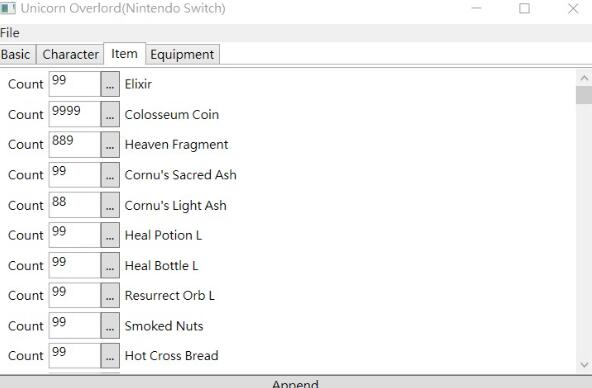Viewport: 592px width, 388px height.
Task: Click the Colosseum Coin count field showing 9999
Action: 75,114
